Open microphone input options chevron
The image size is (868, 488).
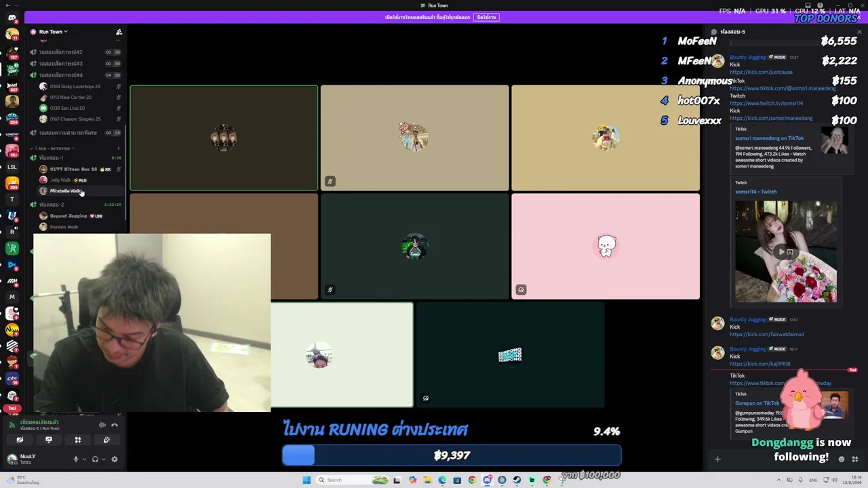(x=84, y=460)
